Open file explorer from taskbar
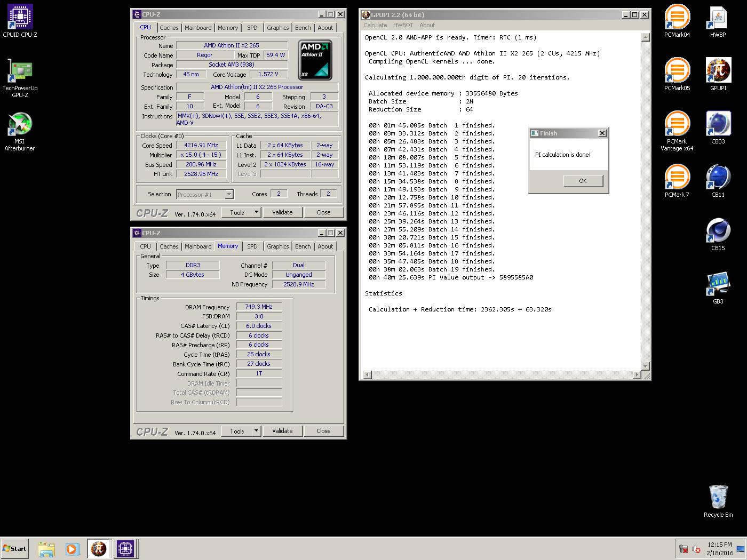 (46, 549)
